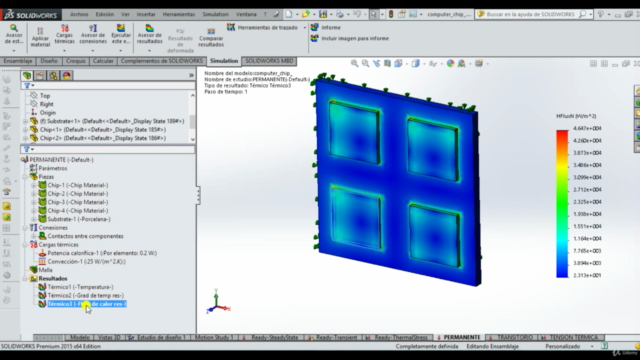Expand Substrate<1> in the feature tree
Image resolution: width=640 pixels, height=360 pixels.
tap(25, 121)
